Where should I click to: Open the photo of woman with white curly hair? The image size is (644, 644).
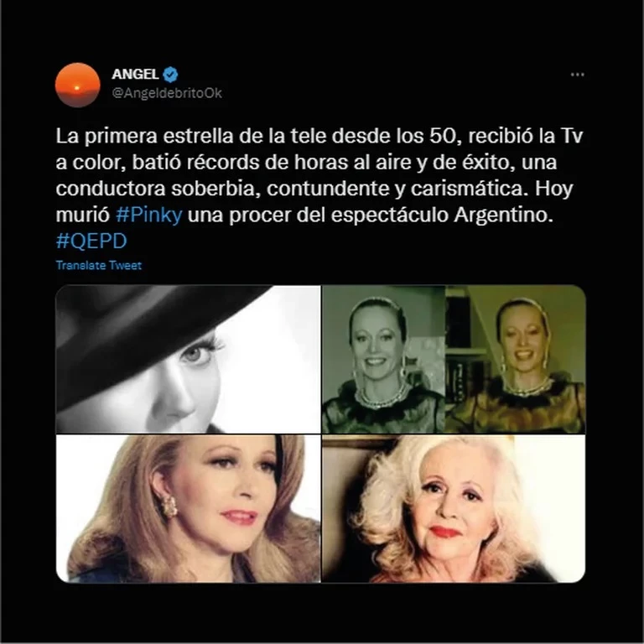tap(454, 508)
